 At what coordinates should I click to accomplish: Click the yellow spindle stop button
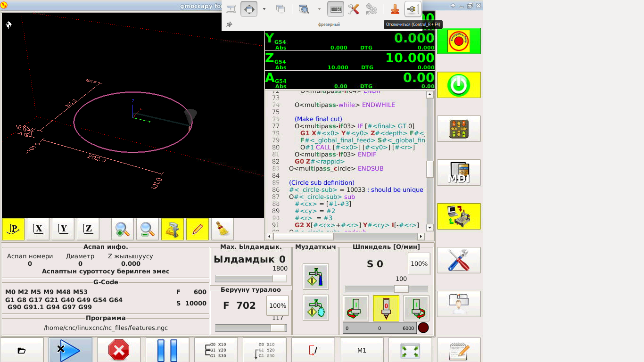[386, 308]
